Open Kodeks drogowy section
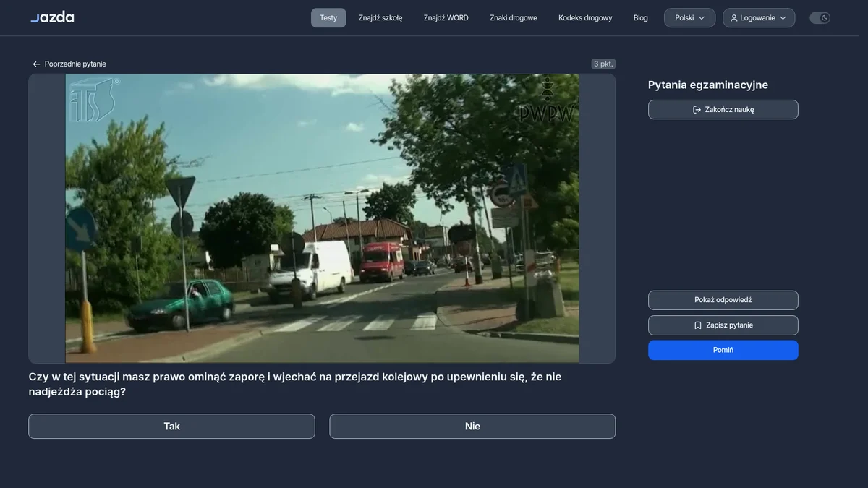Screen dimensions: 868x488 tap(585, 18)
